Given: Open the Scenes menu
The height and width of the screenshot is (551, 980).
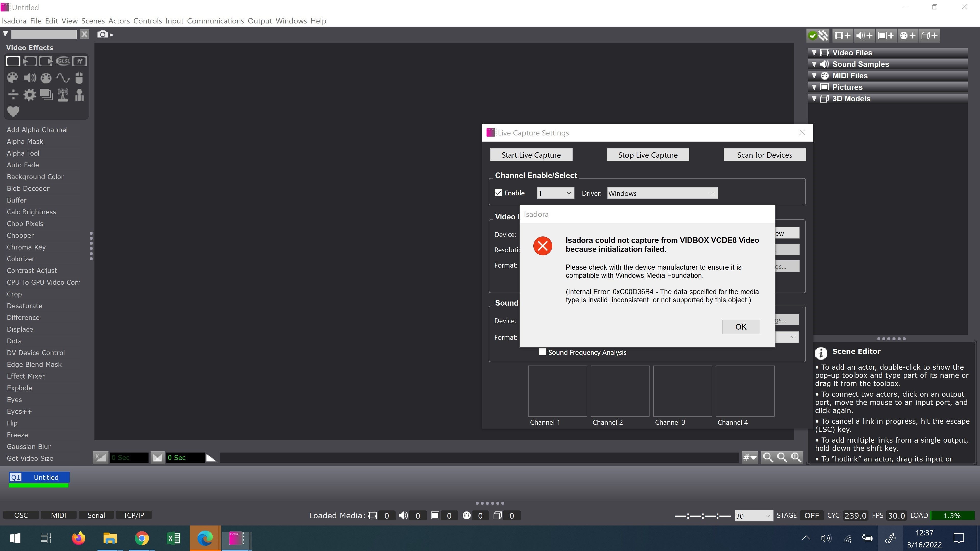Looking at the screenshot, I should [x=93, y=21].
